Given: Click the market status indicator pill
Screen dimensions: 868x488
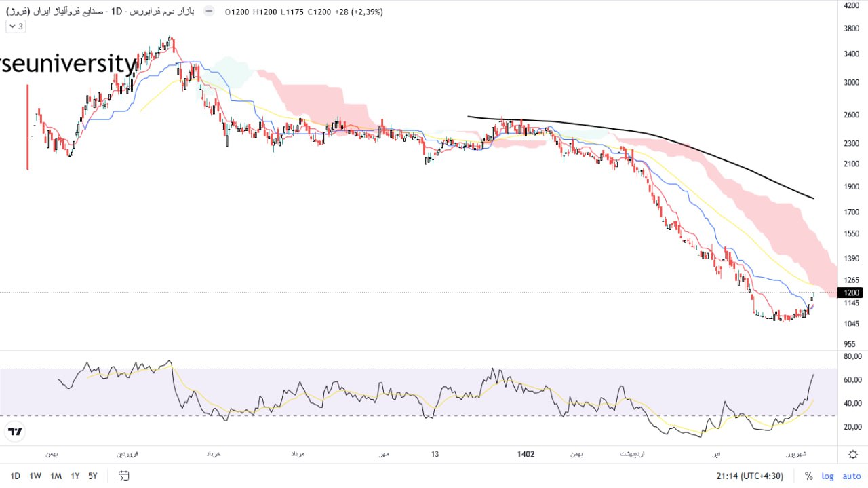Looking at the screenshot, I should (209, 12).
